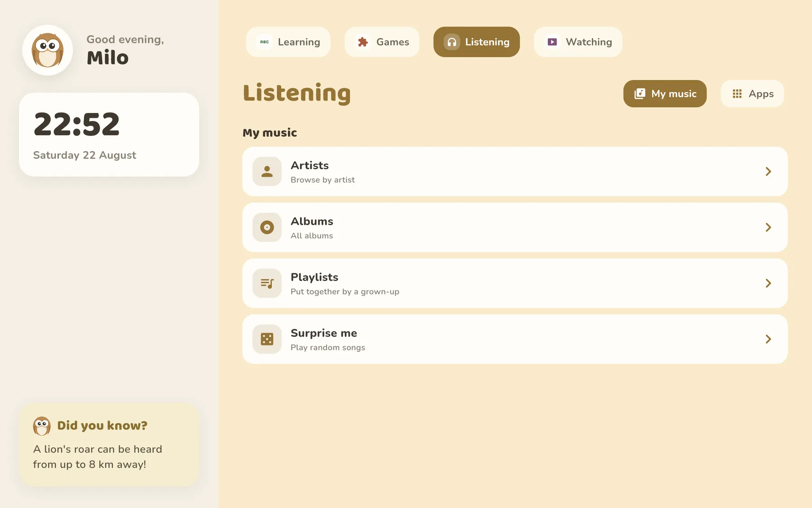
Task: Open the Playlists row title
Action: (x=314, y=277)
